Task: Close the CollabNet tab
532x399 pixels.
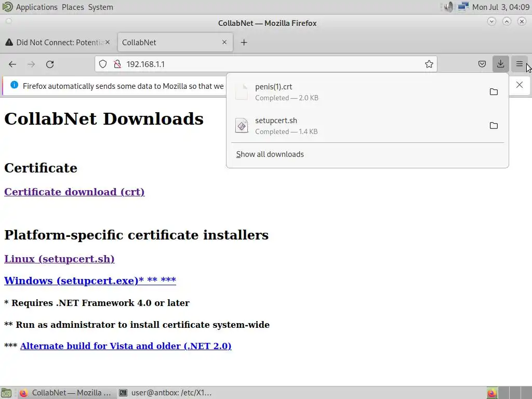Action: [224, 42]
